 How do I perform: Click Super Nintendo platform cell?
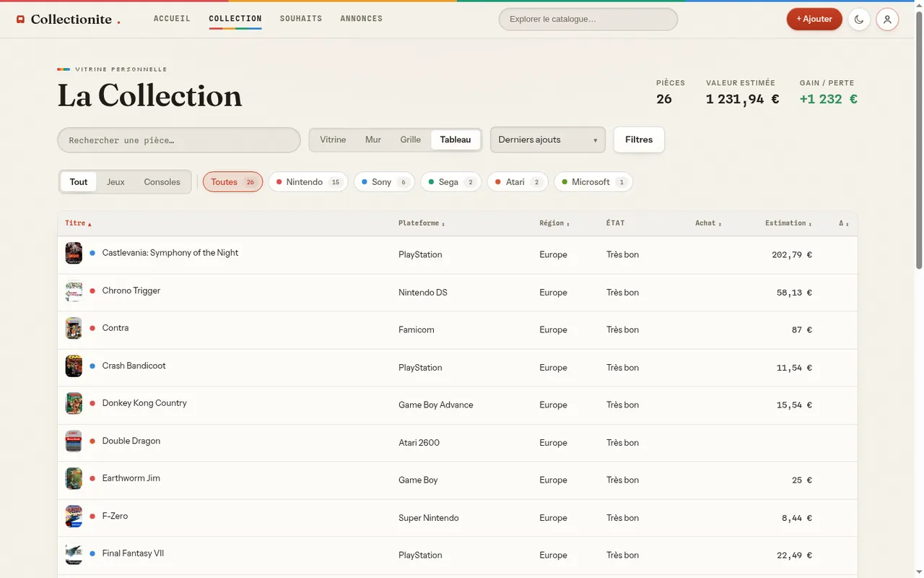point(429,518)
